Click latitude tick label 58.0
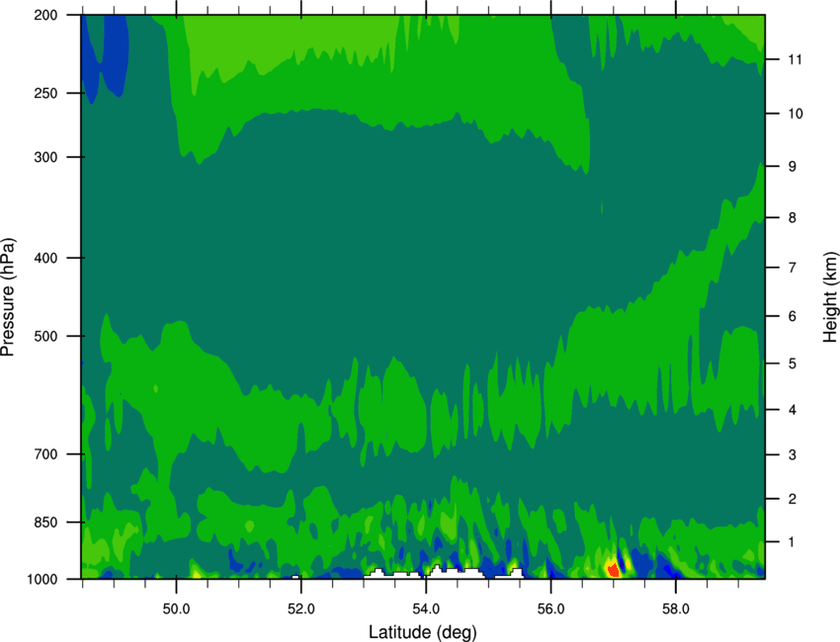Screen dimensions: 840x642 (676, 608)
